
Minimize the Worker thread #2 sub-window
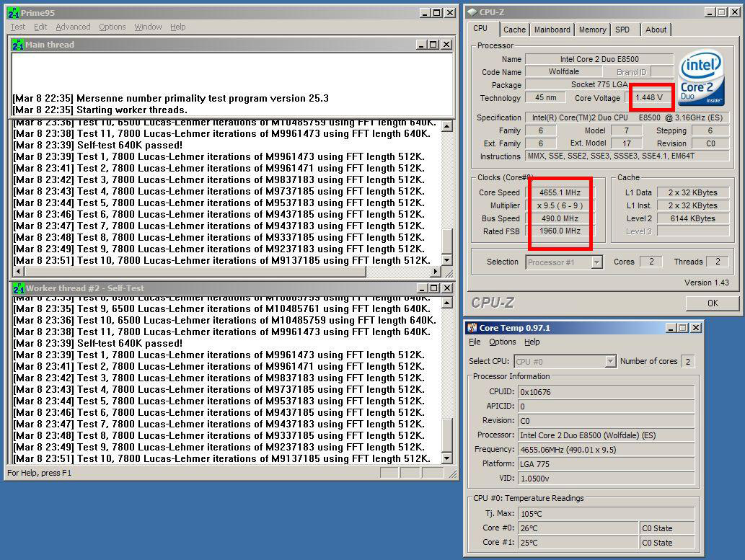tap(423, 288)
